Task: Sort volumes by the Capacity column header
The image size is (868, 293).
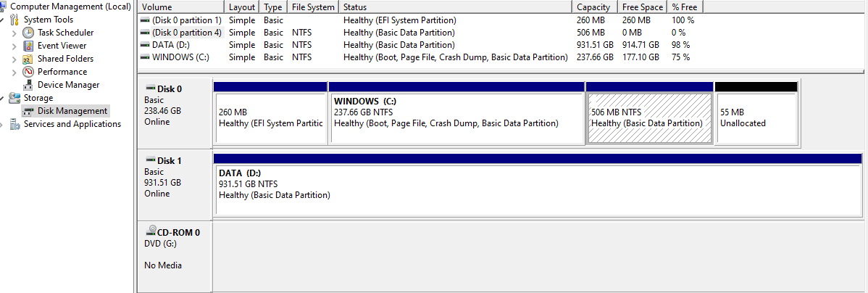Action: click(593, 7)
